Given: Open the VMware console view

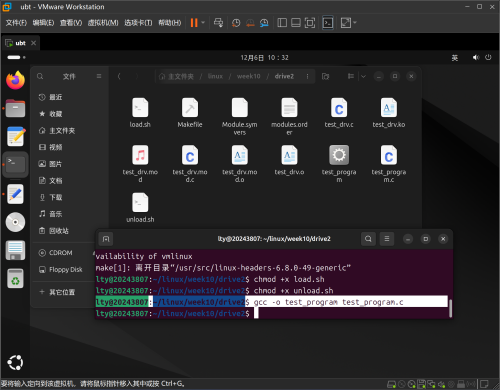Looking at the screenshot, I should coord(328,23).
